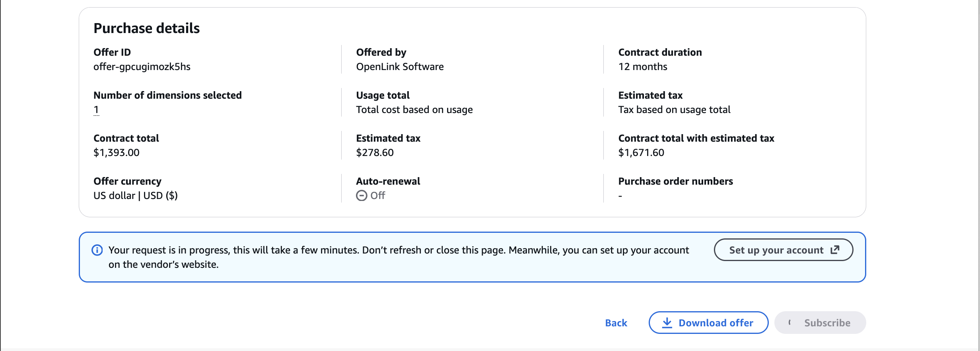980x351 pixels.
Task: Click the loading spinner in Subscribe button
Action: 789,322
